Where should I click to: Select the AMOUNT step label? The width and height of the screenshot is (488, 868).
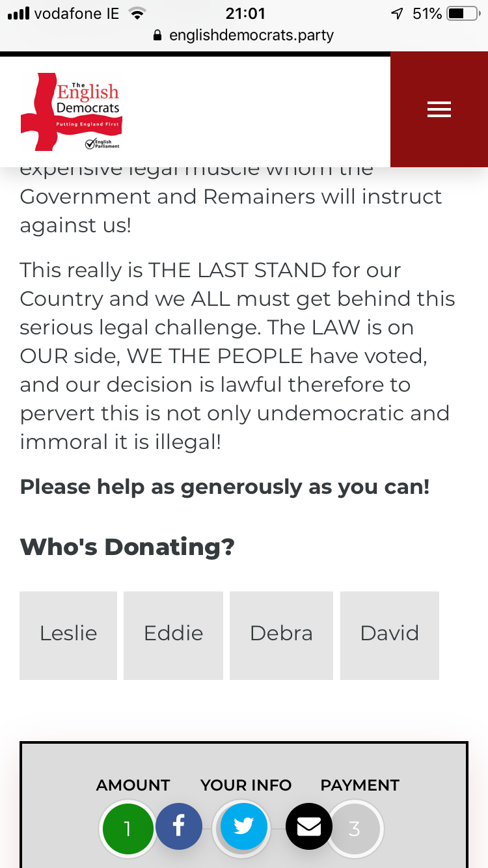(133, 785)
